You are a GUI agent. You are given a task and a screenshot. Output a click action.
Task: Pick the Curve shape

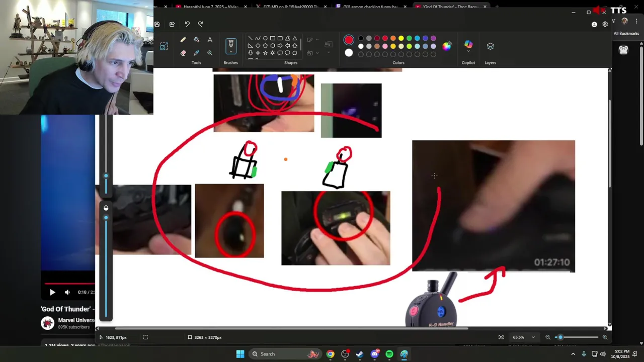[258, 38]
